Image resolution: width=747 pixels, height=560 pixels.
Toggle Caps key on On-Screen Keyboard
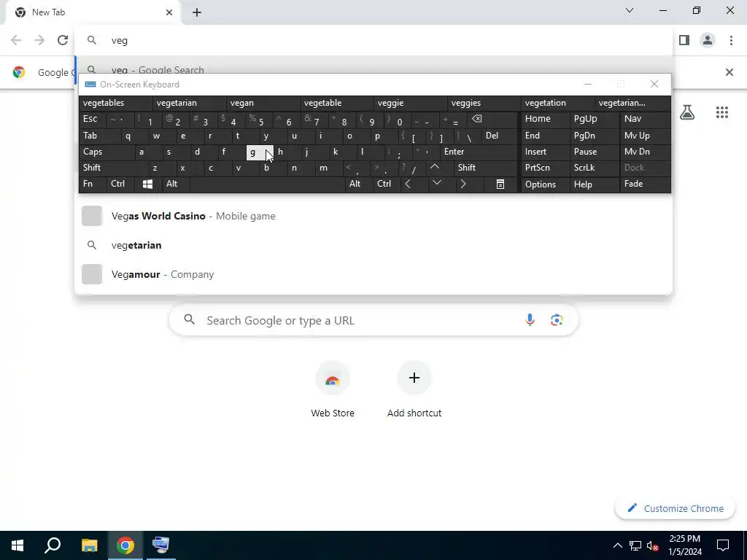tap(107, 152)
